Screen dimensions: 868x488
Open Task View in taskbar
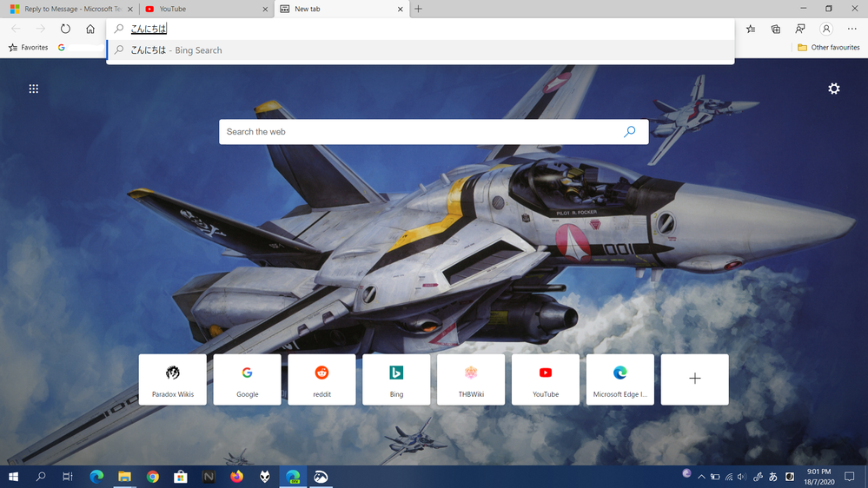tap(68, 477)
